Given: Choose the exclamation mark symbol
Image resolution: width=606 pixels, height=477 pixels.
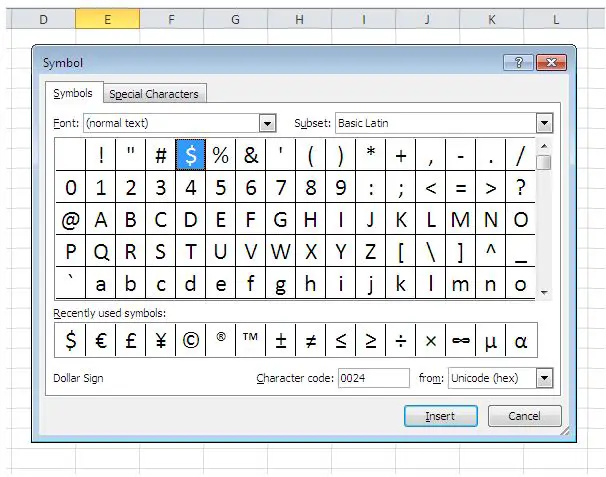Looking at the screenshot, I should 100,155.
